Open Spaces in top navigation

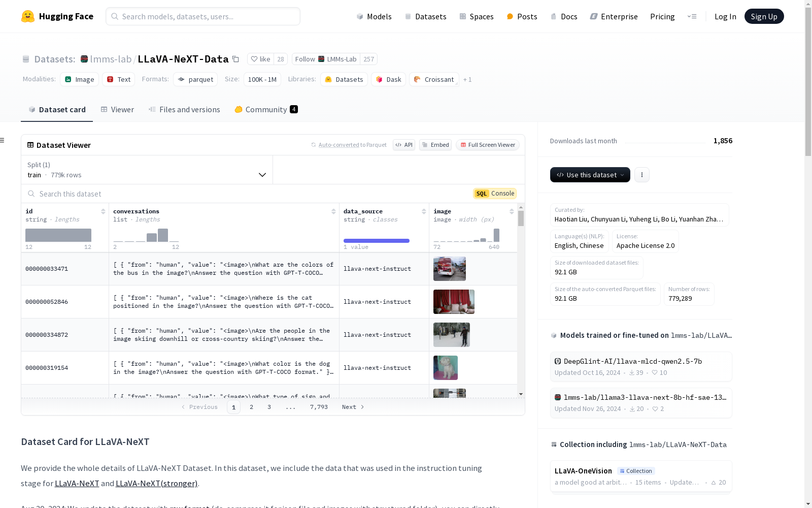pyautogui.click(x=477, y=16)
